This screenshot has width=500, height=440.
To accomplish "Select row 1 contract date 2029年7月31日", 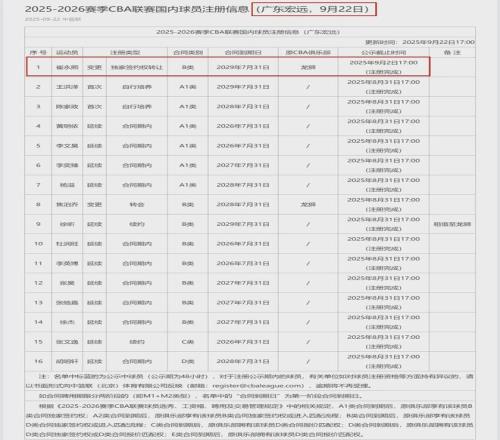I will tap(243, 67).
